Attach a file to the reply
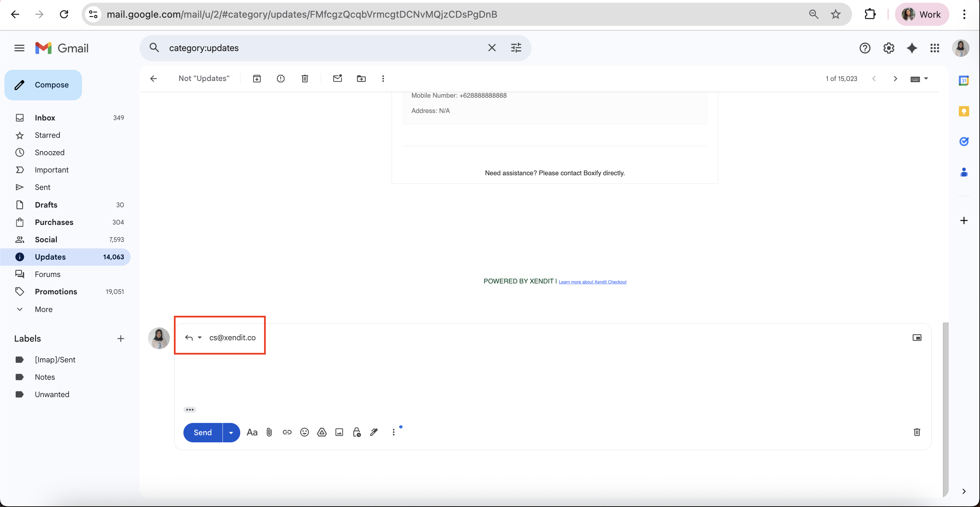 point(269,432)
